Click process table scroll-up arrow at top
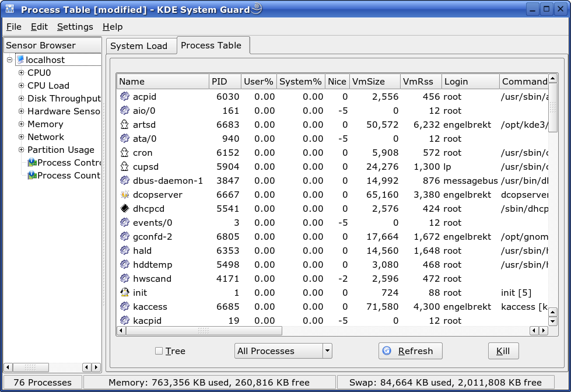Screen dimensions: 571x392 (553, 78)
